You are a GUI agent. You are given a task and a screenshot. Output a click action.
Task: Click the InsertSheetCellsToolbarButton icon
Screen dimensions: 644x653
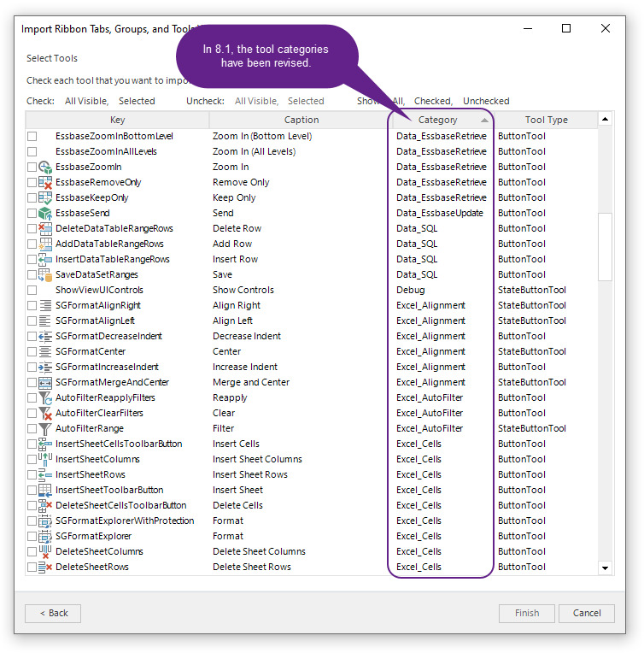point(45,444)
